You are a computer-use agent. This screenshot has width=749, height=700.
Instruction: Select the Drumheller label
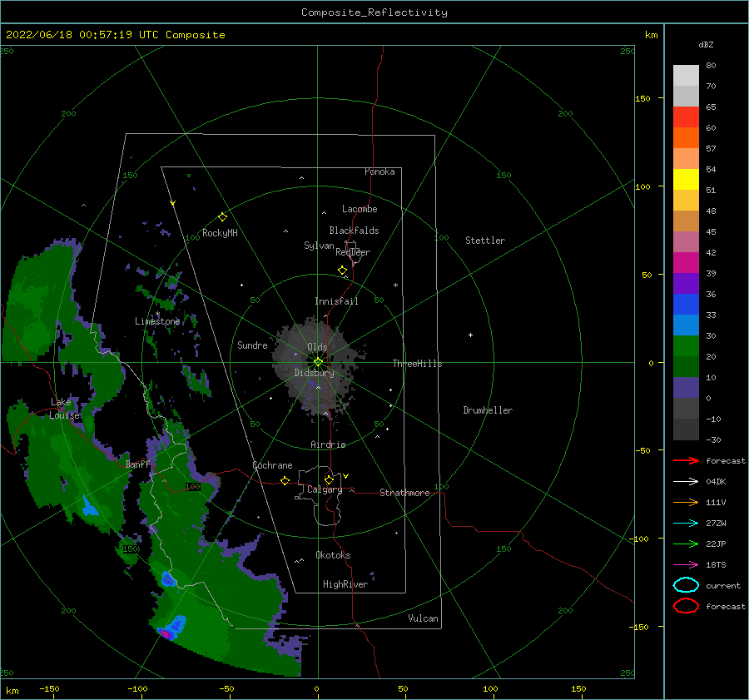[488, 410]
